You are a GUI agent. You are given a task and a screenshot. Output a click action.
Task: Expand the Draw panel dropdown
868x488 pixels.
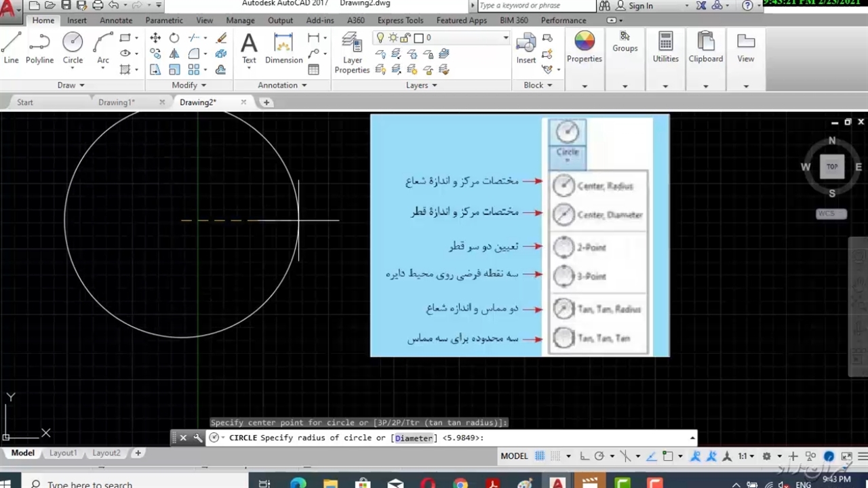click(71, 85)
